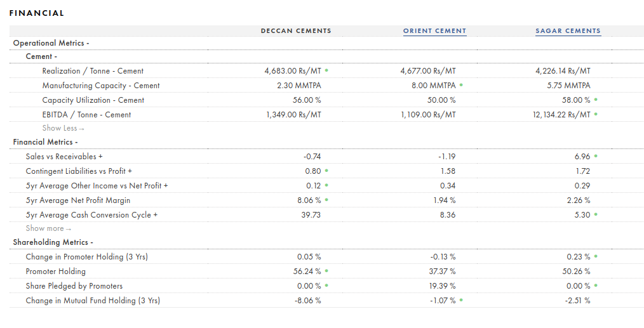The image size is (644, 328).
Task: Click green dot beside Sagar's 12,134.22 Rs/MT
Action: pos(596,114)
